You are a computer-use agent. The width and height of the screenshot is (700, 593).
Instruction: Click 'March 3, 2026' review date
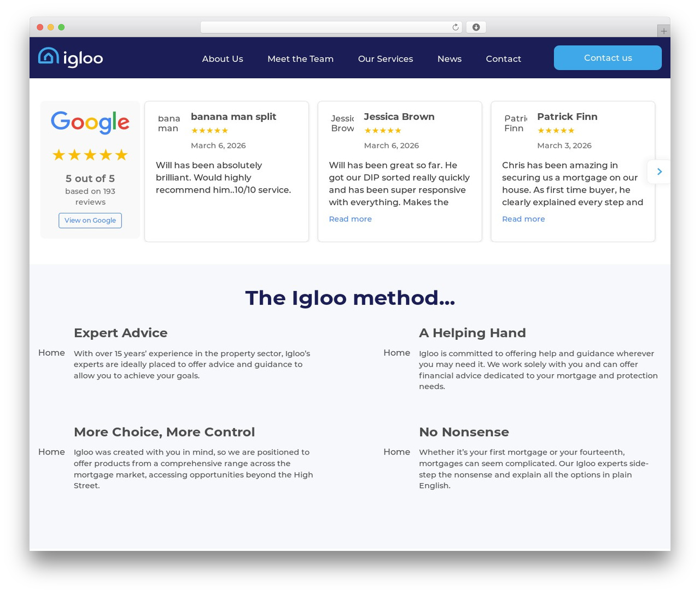click(x=564, y=146)
